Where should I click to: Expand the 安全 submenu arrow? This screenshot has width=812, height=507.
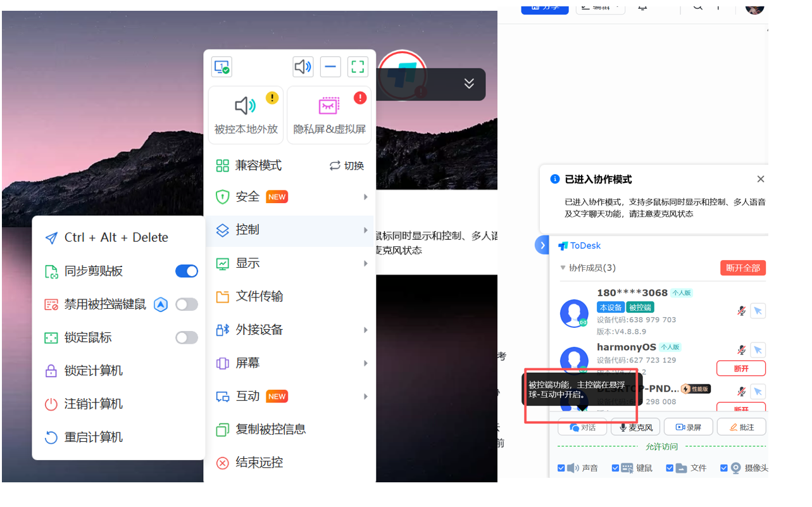click(365, 197)
